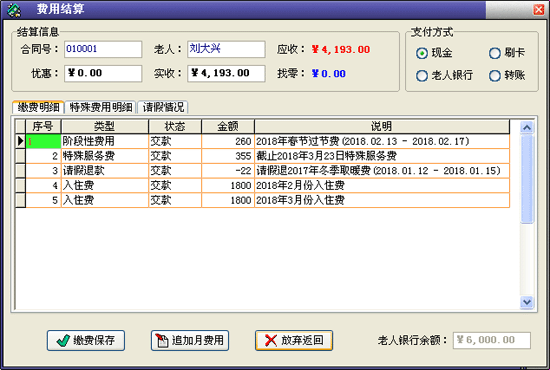Screen dimensions: 550x370
Task: Click document icon on 追加月费用 button
Action: (162, 340)
